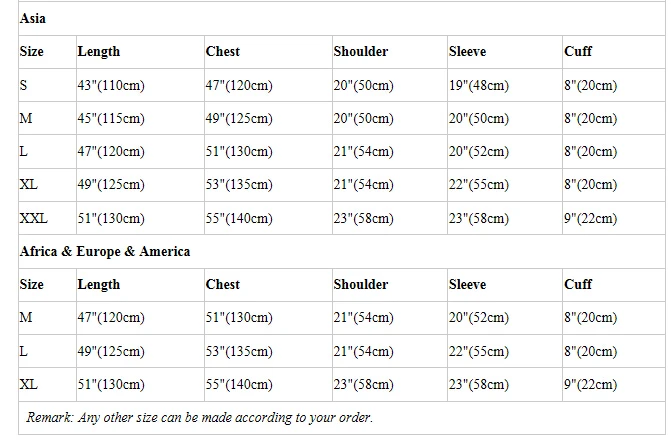Click the 19"(48cm) sleeve value
Viewport: 671px width, 443px height.
(479, 85)
